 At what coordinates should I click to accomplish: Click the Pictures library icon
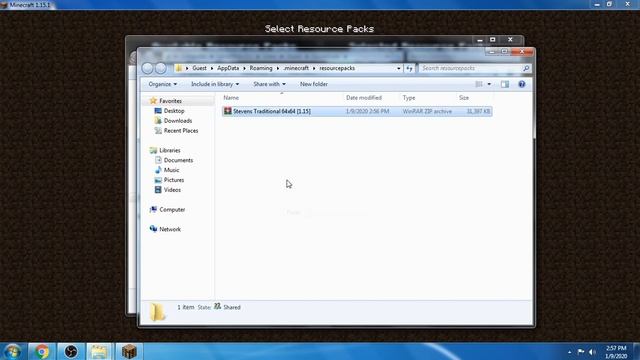coord(158,180)
